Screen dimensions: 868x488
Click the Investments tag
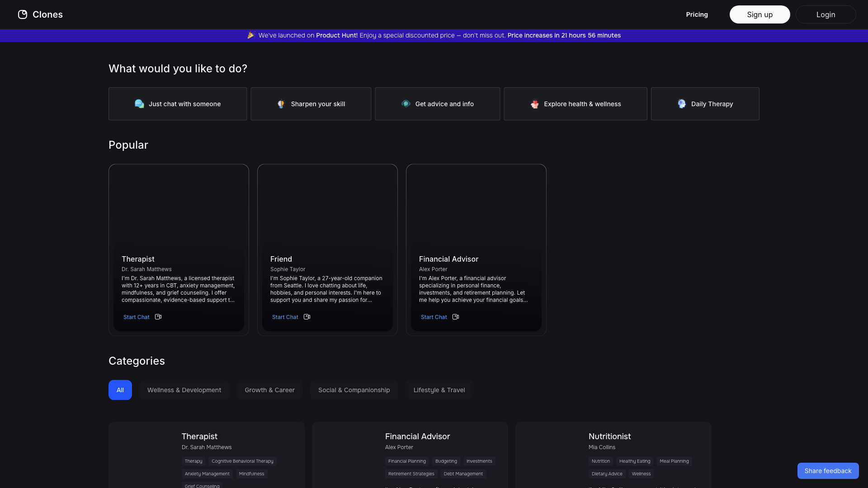(x=479, y=461)
